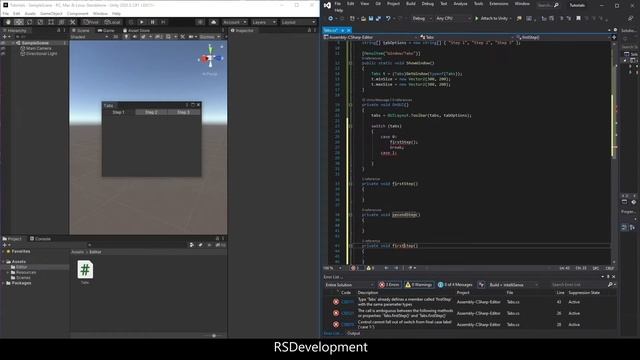The image size is (640, 360).
Task: Toggle Pivot/Center handle position
Action: point(91,22)
